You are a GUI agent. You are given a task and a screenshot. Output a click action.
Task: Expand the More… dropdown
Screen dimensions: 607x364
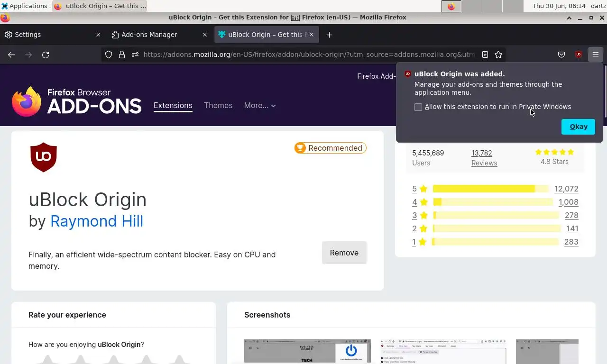tap(260, 106)
